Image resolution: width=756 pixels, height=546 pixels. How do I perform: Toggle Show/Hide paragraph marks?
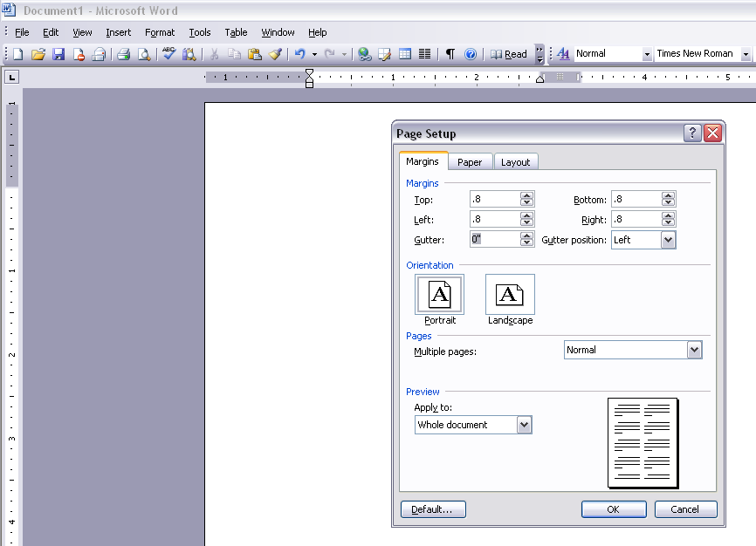click(x=450, y=54)
